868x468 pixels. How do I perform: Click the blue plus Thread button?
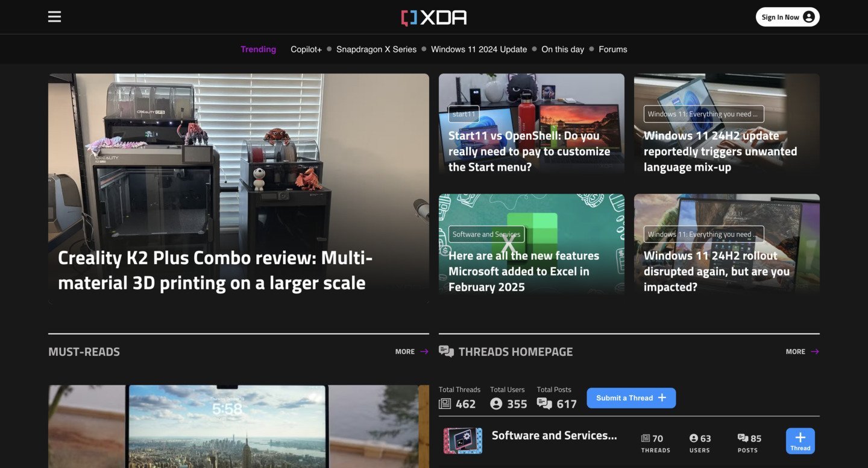point(800,441)
